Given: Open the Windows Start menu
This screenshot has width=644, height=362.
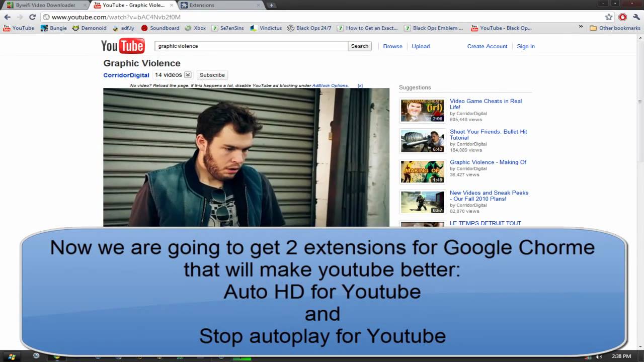Looking at the screenshot, I should tap(11, 356).
